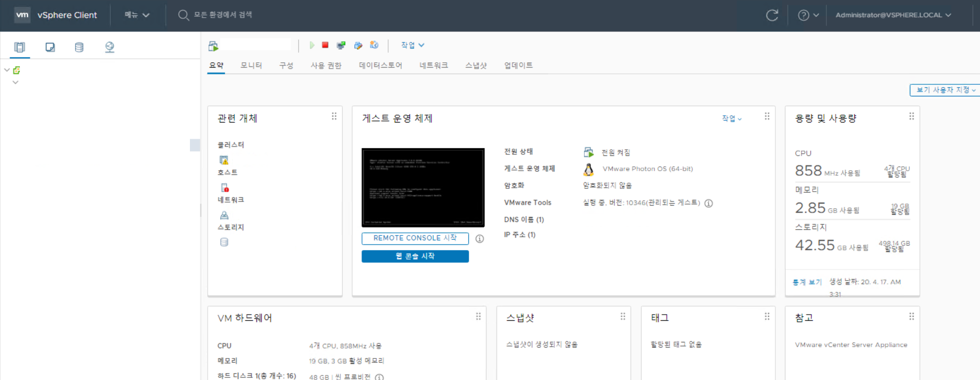Viewport: 980px width, 380px height.
Task: Open the Storage inventory icon
Action: tap(79, 47)
